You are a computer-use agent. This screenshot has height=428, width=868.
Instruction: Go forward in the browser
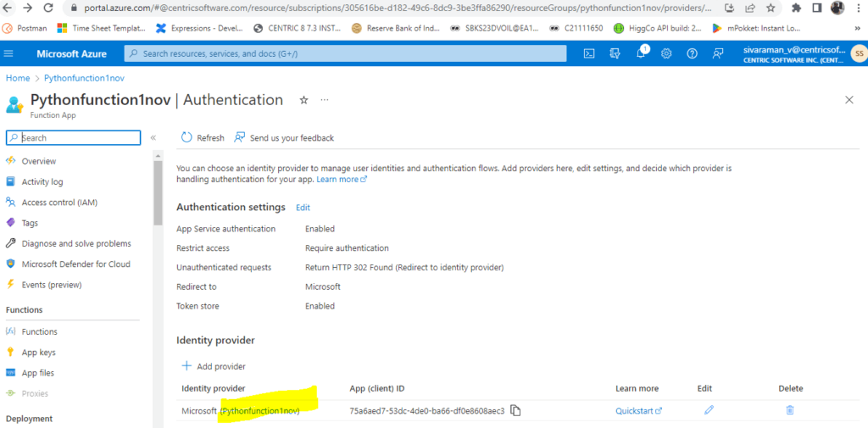[x=28, y=8]
